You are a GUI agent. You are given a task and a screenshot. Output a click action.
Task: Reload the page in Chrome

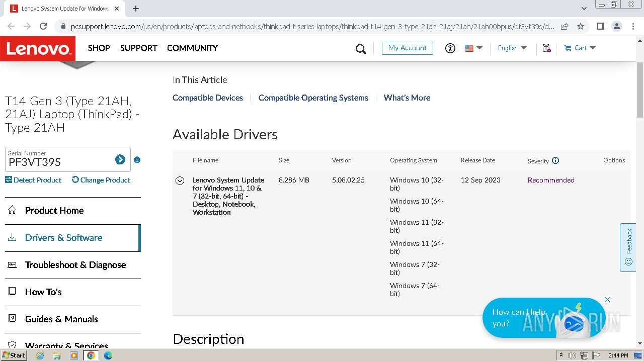coord(43,26)
